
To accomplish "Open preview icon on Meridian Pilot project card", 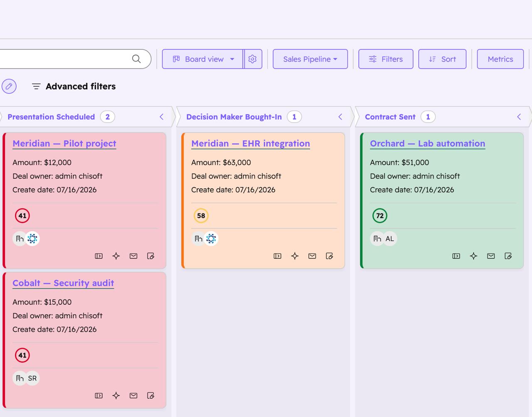I will 99,256.
